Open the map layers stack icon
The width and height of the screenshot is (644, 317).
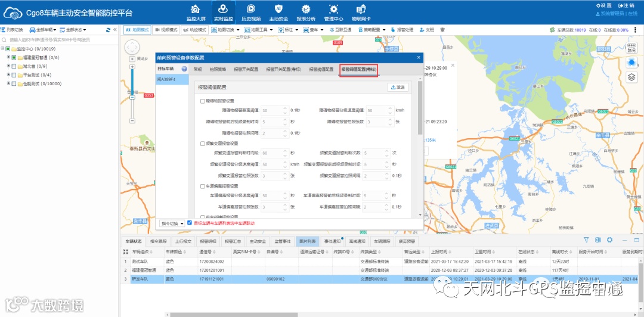coord(633,77)
